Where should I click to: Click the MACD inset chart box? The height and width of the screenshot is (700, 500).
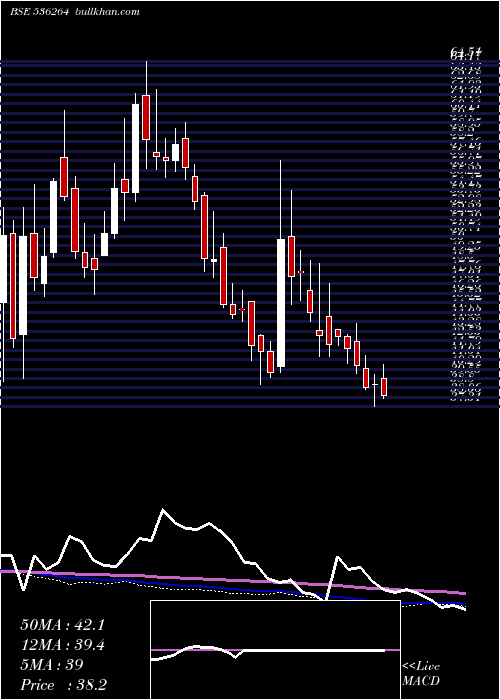(275, 650)
